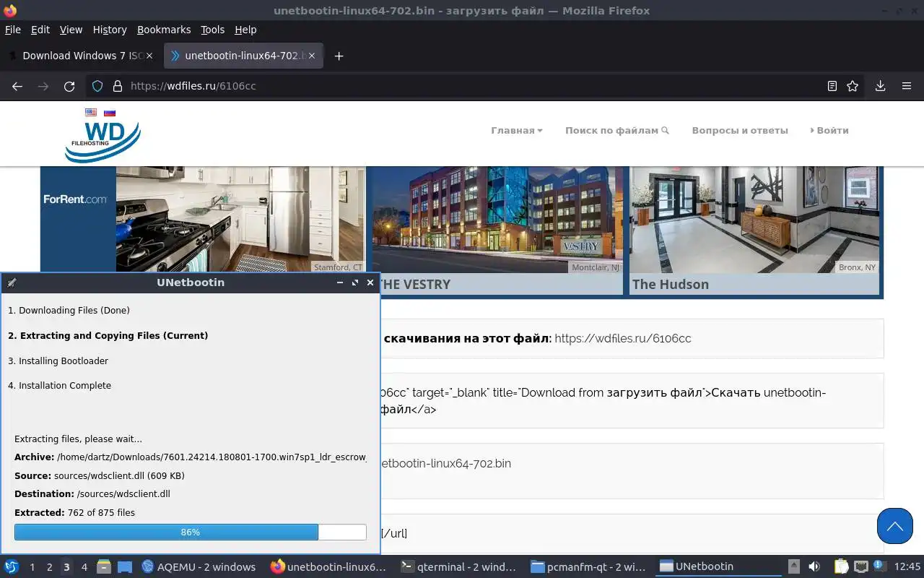
Task: Open volume control in system tray
Action: pyautogui.click(x=814, y=566)
